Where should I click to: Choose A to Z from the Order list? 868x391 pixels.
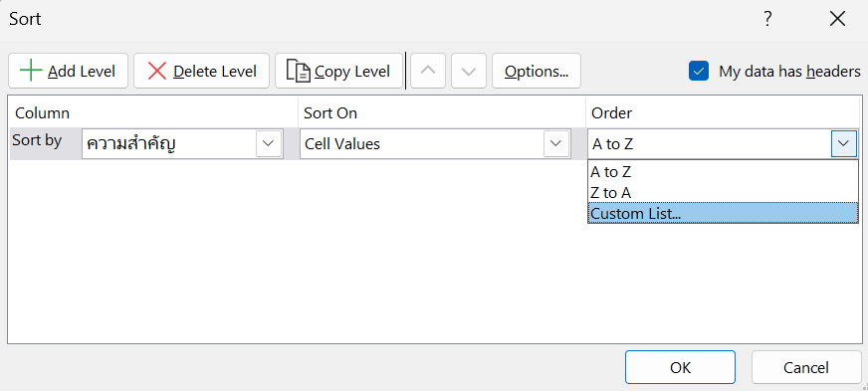(723, 172)
